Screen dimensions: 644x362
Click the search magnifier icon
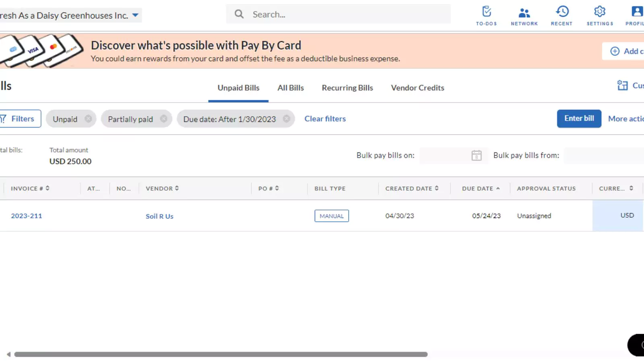239,14
